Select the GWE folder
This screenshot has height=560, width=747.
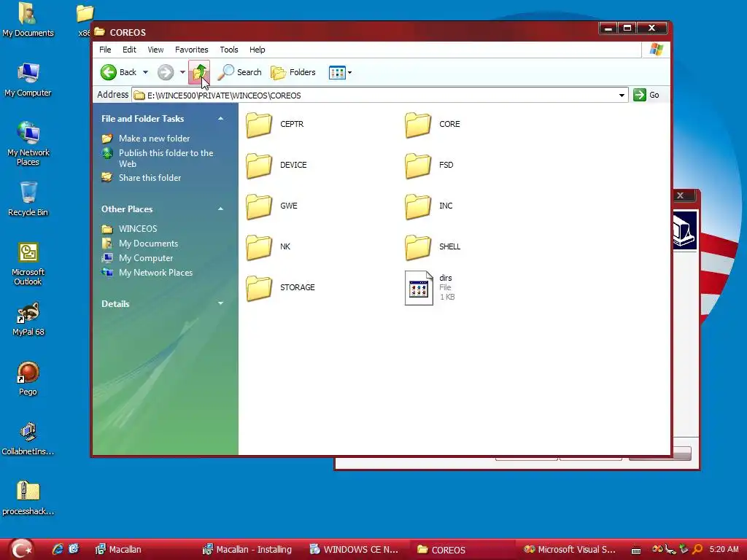[x=271, y=206]
